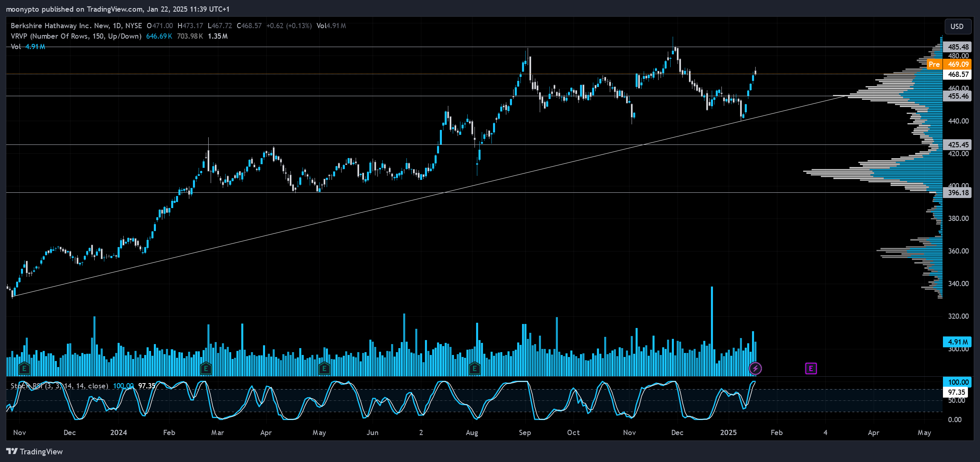Viewport: 980px width, 462px height.
Task: Click the 340.00 price axis tick
Action: (958, 284)
